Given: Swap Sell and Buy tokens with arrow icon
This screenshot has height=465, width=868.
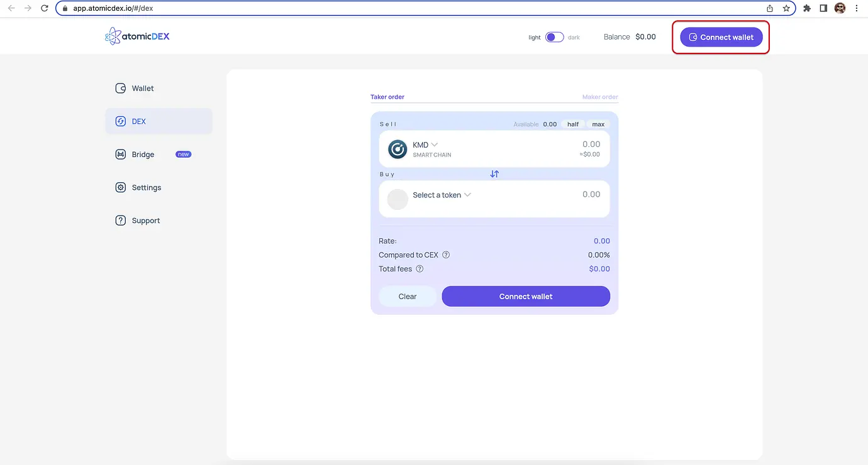Looking at the screenshot, I should (x=494, y=173).
